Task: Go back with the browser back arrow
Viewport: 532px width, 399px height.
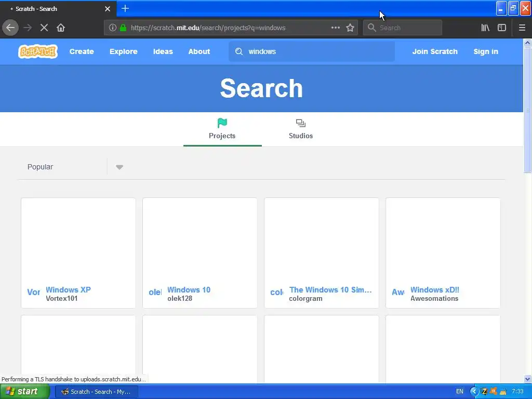Action: 10,28
